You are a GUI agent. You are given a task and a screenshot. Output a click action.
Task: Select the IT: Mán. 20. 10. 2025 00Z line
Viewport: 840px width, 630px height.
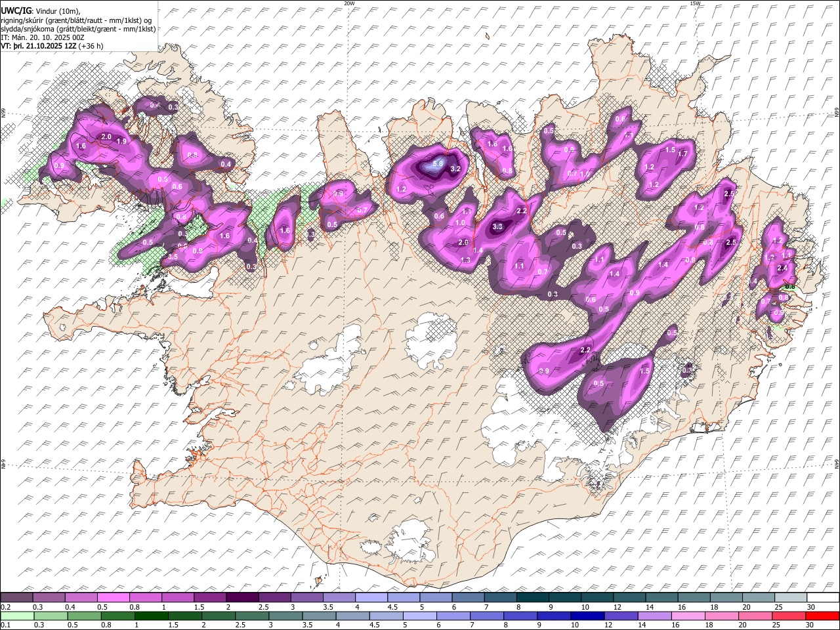43,37
